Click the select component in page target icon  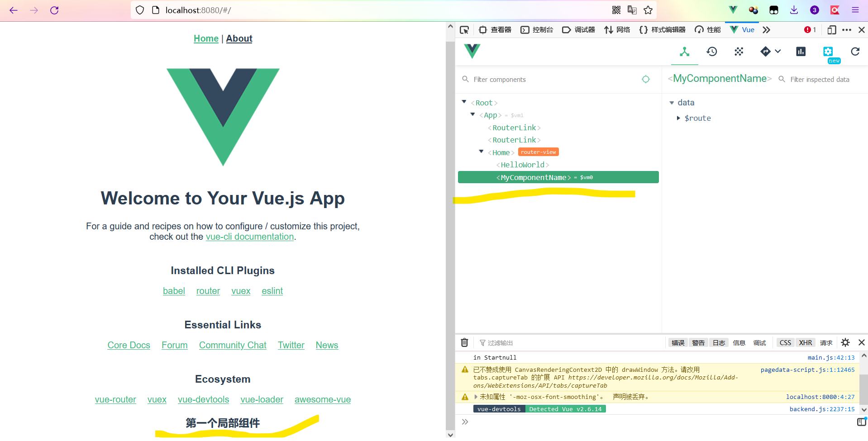coord(645,79)
